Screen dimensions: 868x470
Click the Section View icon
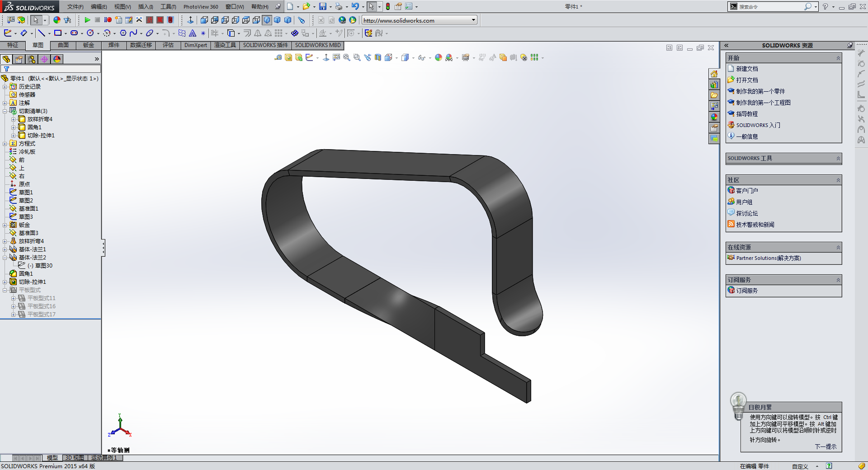(378, 57)
